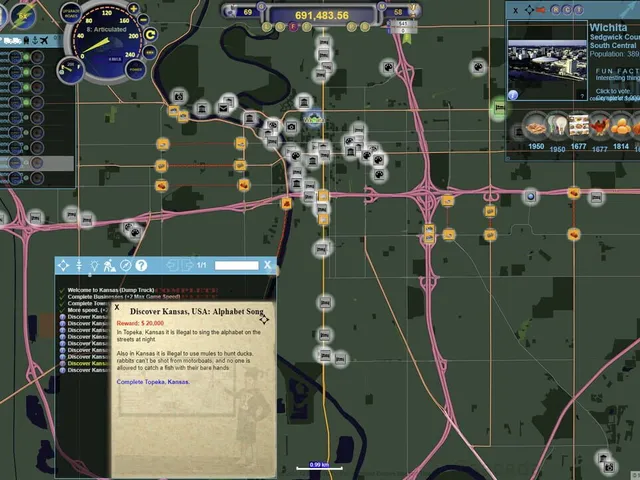Select the More speed quest row
640x480 pixels.
(84, 310)
